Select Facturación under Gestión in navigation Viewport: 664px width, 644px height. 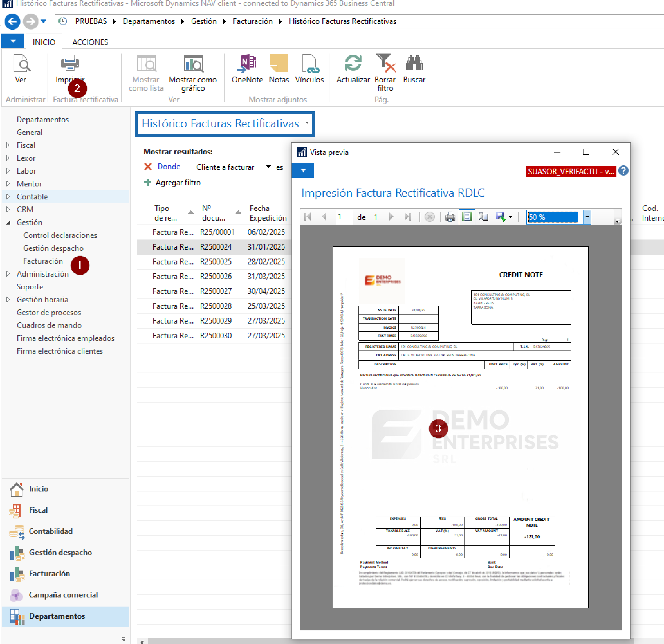(43, 261)
